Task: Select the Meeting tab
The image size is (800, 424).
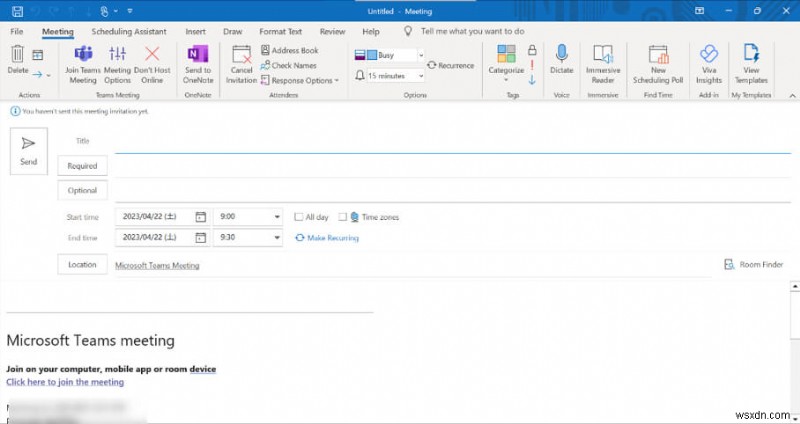Action: click(x=58, y=31)
